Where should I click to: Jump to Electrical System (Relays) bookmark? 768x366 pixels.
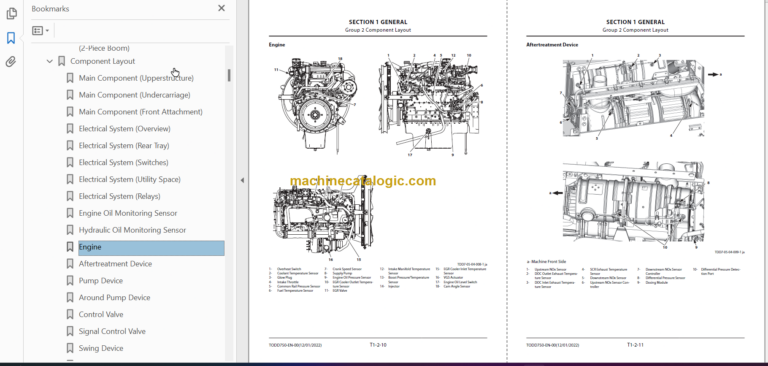click(x=120, y=196)
